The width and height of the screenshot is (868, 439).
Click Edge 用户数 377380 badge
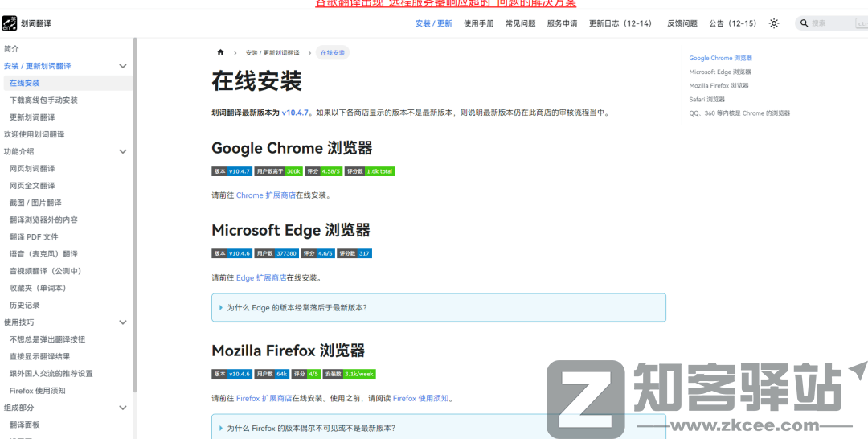click(276, 253)
